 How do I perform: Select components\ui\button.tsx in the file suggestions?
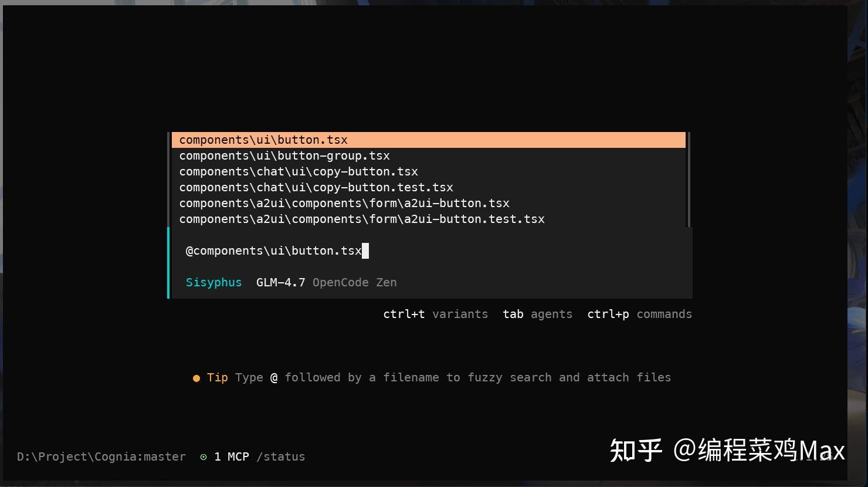coord(429,140)
